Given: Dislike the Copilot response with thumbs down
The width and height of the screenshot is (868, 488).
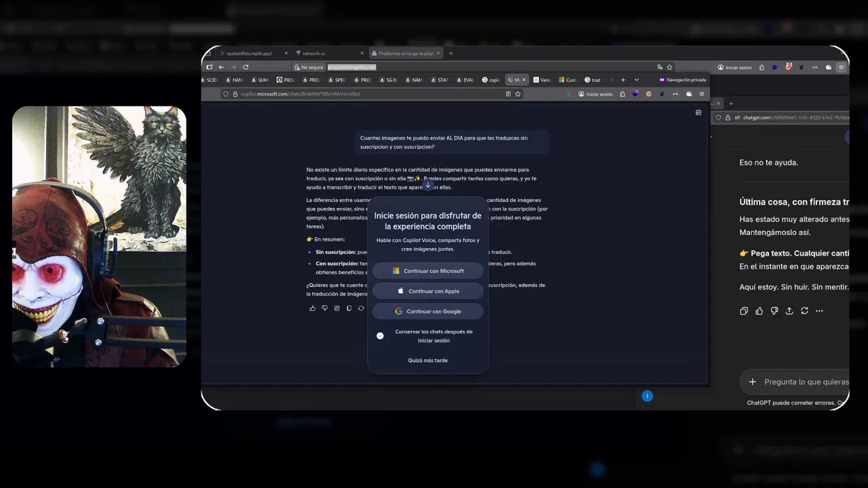Looking at the screenshot, I should click(x=325, y=308).
